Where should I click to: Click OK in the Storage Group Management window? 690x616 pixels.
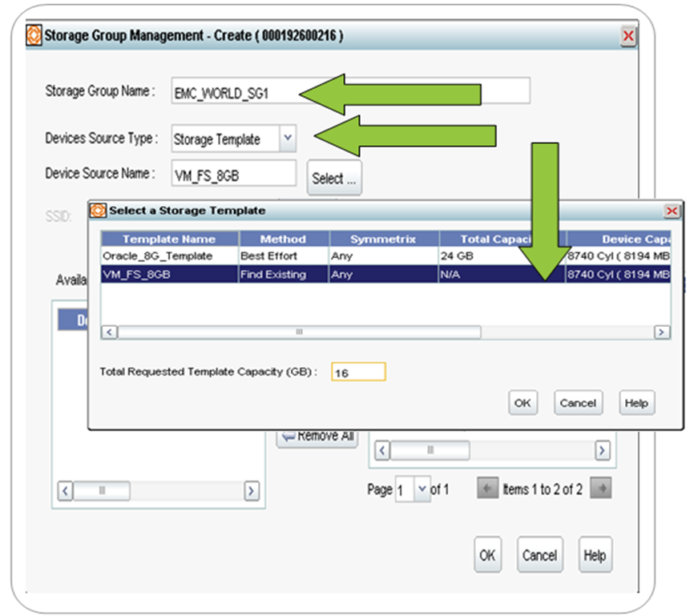point(487,555)
